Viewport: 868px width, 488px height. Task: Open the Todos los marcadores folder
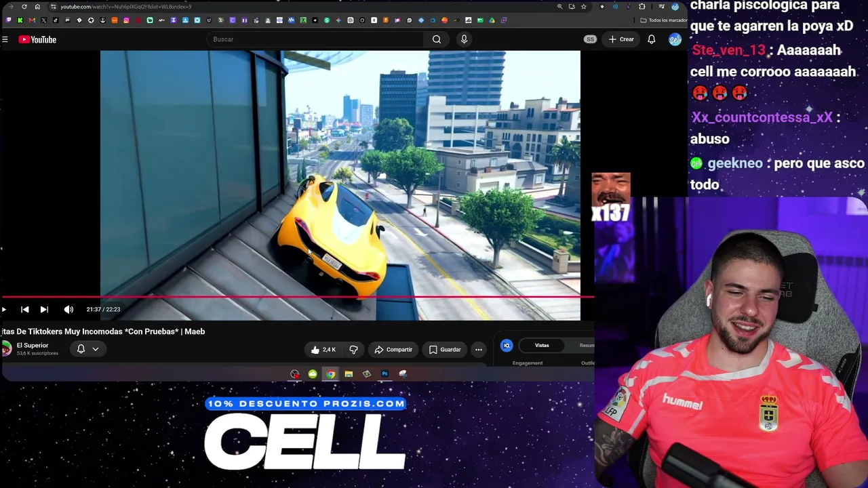(x=663, y=20)
